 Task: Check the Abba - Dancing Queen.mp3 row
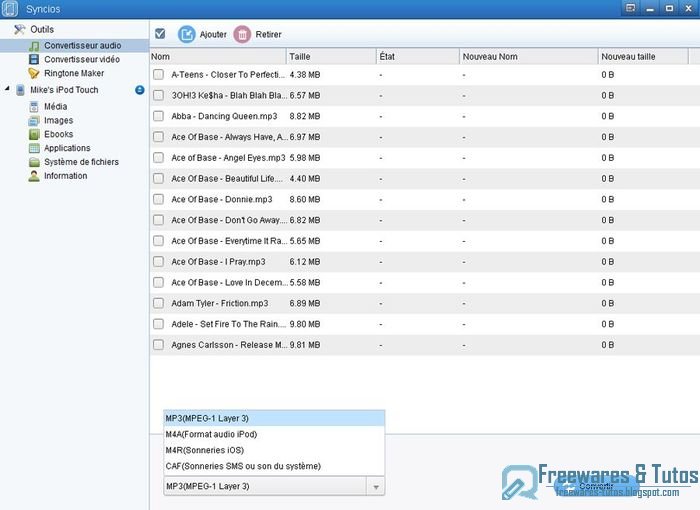coord(158,116)
